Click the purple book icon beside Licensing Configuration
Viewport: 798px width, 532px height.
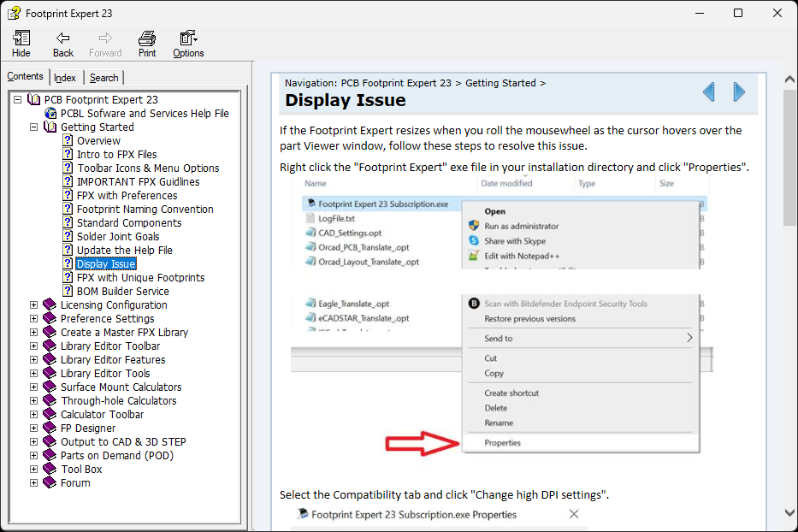[50, 304]
